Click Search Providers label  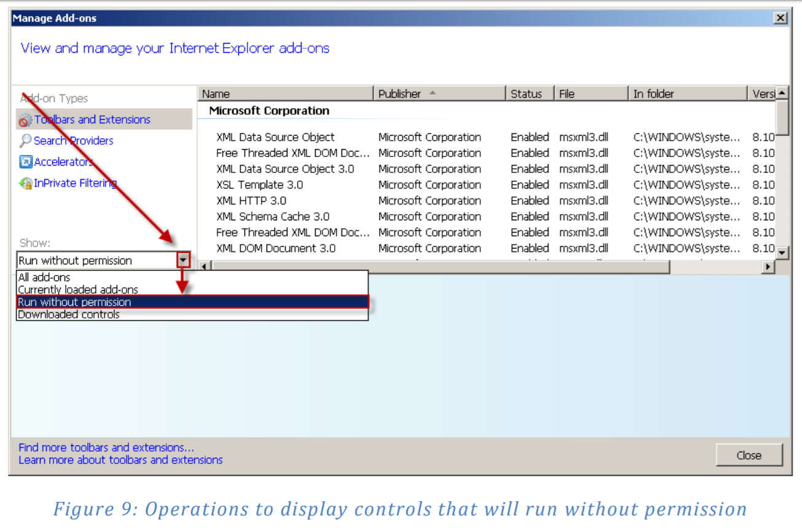pos(74,141)
